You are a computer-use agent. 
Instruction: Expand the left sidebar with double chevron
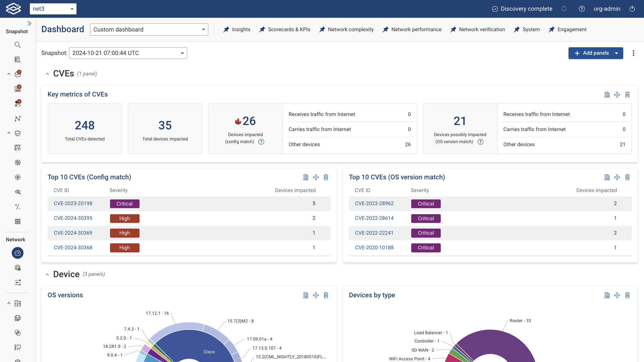click(29, 23)
